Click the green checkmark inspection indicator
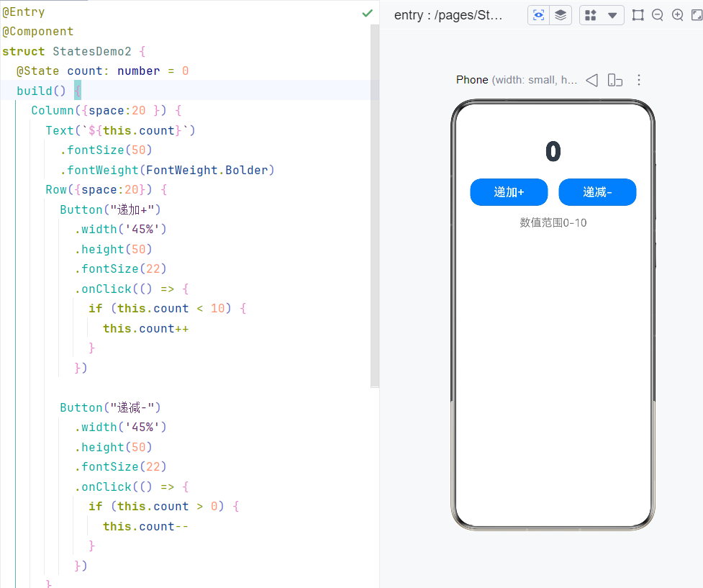The height and width of the screenshot is (588, 703). (367, 14)
